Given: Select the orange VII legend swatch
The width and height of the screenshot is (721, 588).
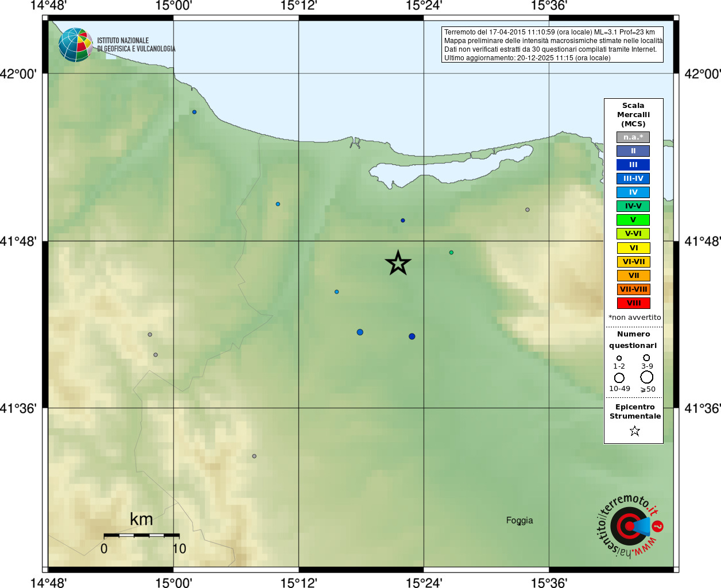Looking at the screenshot, I should click(x=633, y=276).
